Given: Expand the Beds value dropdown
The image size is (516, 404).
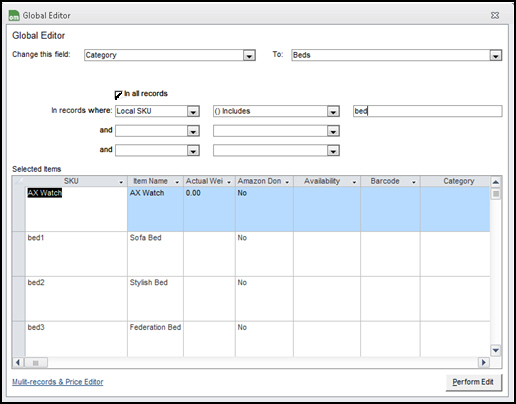Looking at the screenshot, I should (496, 55).
